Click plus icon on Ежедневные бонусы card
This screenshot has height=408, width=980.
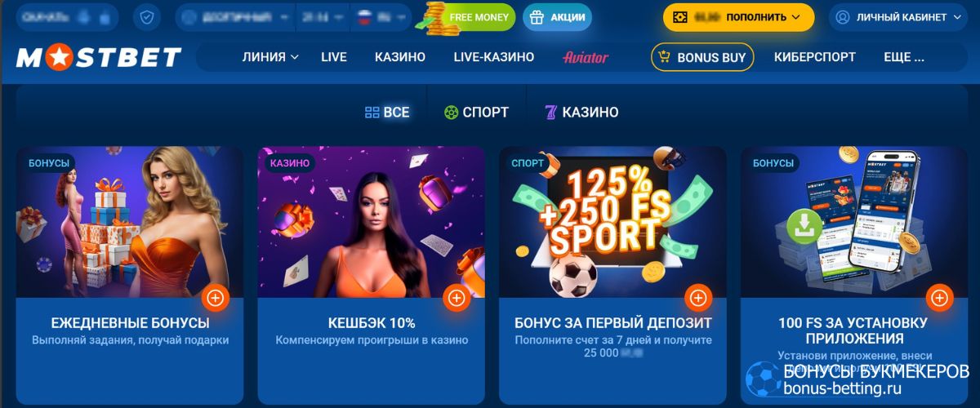216,298
